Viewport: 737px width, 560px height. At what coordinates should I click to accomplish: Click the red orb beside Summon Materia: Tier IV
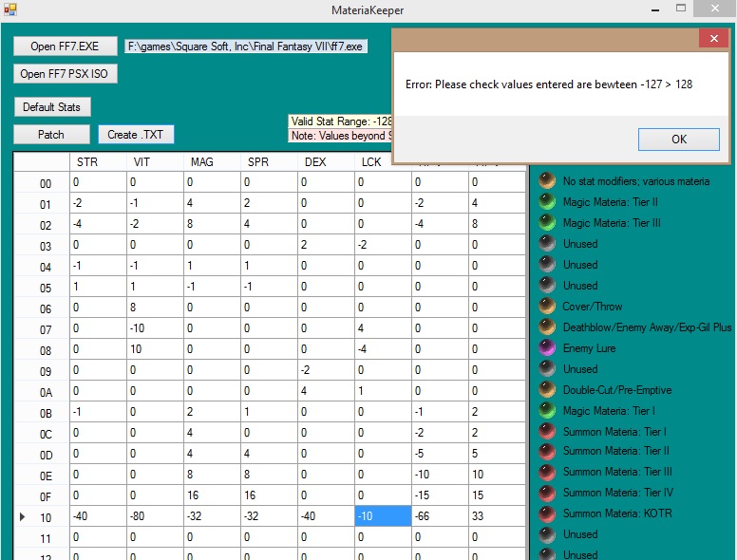click(547, 493)
